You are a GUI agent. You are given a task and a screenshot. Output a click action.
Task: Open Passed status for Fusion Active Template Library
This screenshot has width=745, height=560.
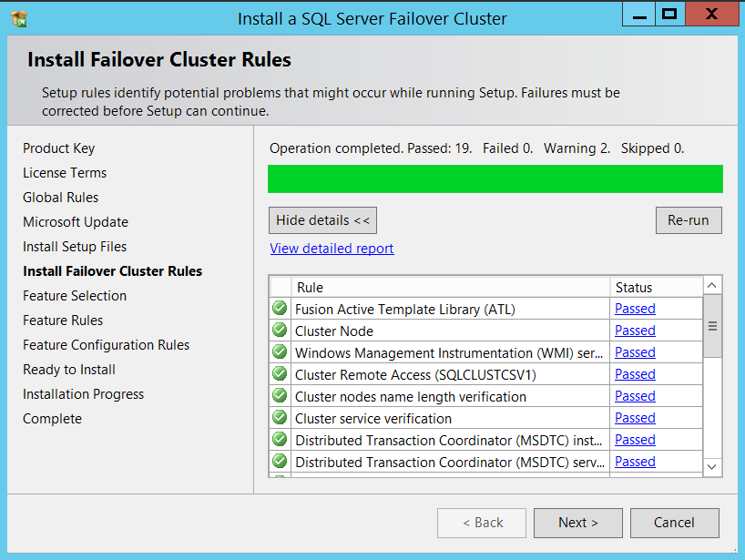(635, 309)
